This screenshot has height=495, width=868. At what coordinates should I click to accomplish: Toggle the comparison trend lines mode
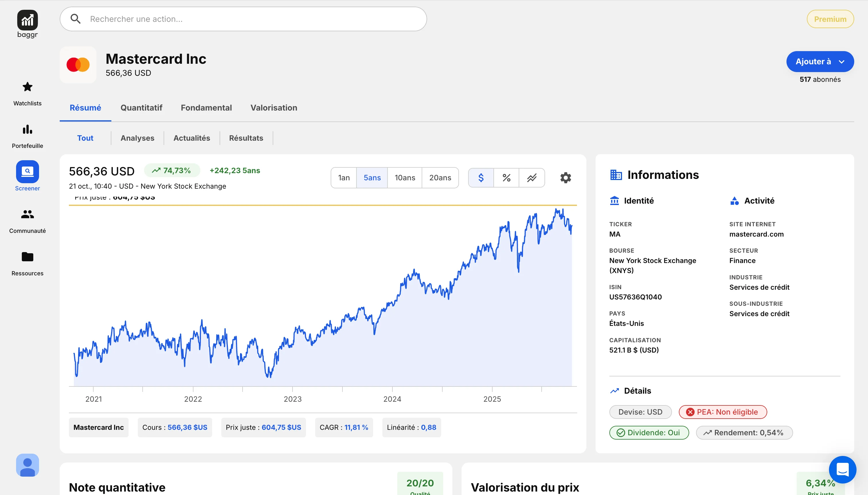(532, 177)
